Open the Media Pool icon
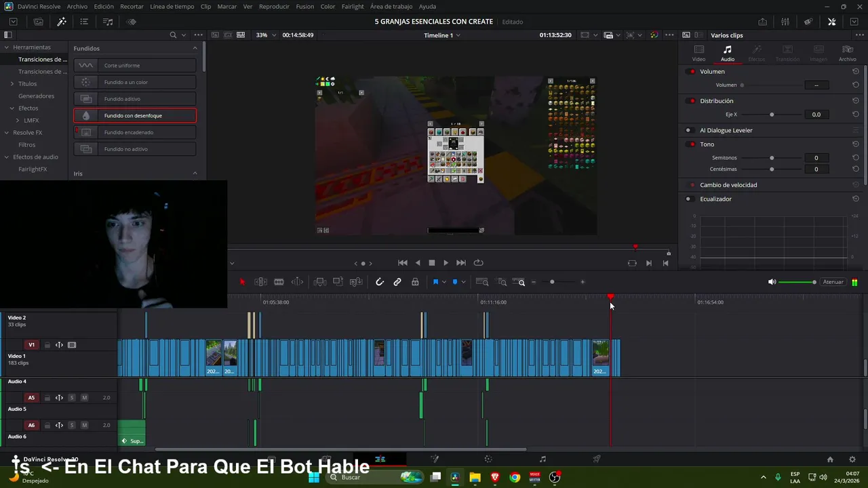 [x=39, y=22]
